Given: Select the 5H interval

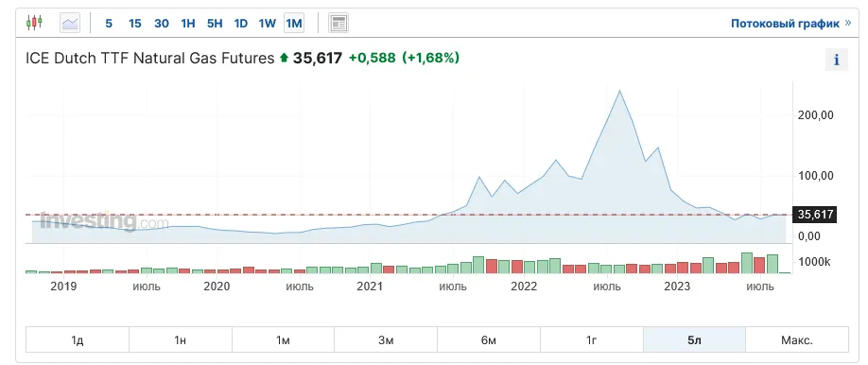Looking at the screenshot, I should (x=215, y=23).
